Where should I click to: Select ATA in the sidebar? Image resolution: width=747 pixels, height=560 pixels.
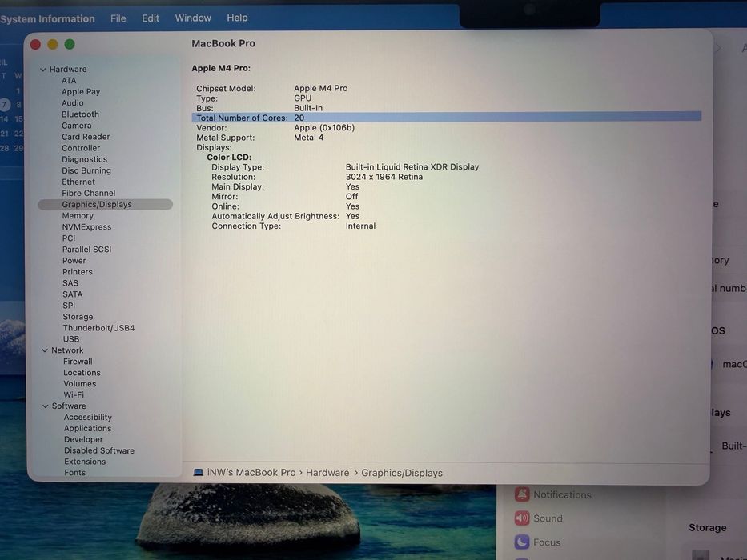tap(69, 81)
